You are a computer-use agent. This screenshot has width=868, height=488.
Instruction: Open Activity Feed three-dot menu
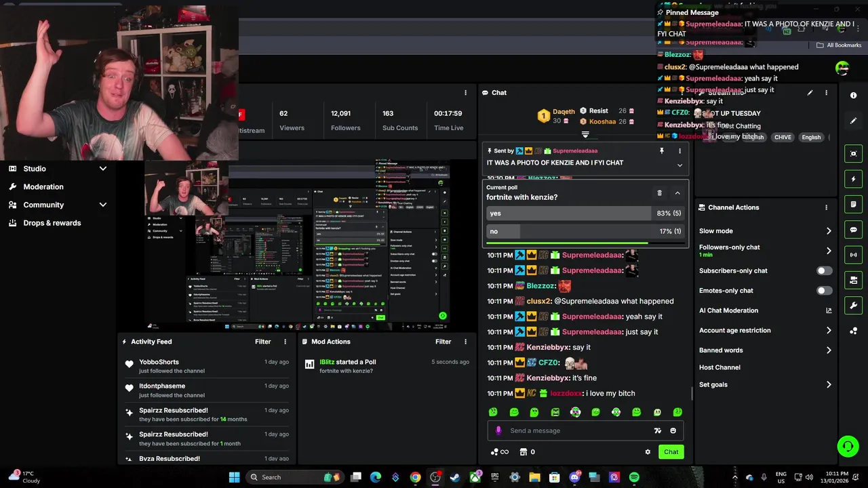click(x=285, y=342)
